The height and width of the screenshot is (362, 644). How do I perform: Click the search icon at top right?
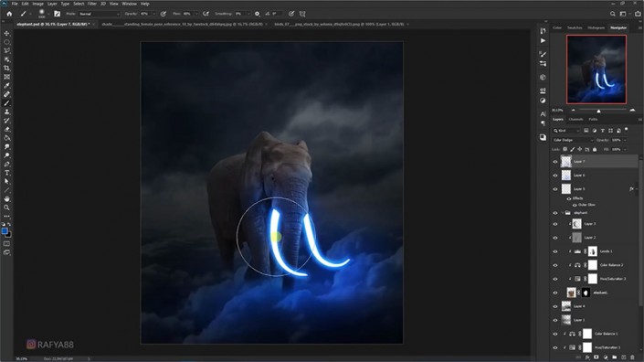point(612,14)
